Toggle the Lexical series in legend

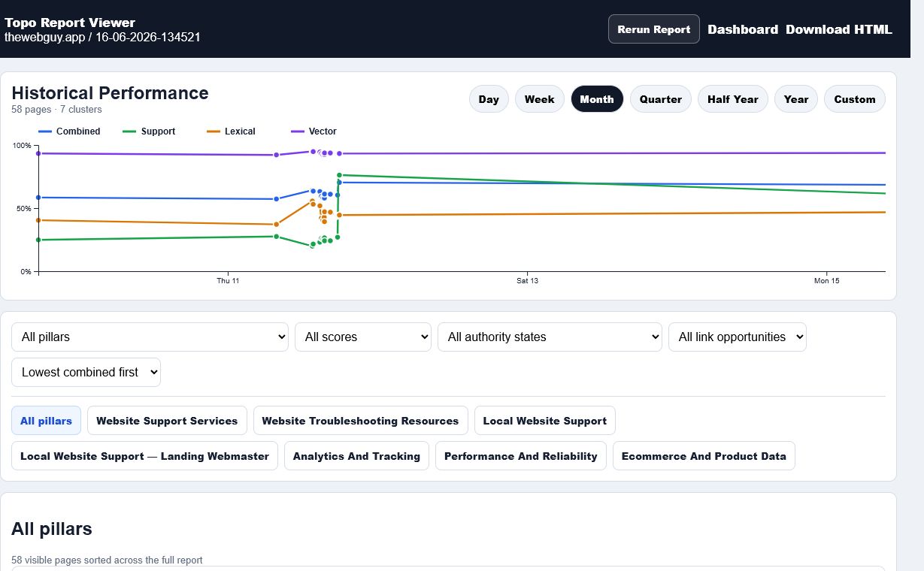[231, 131]
